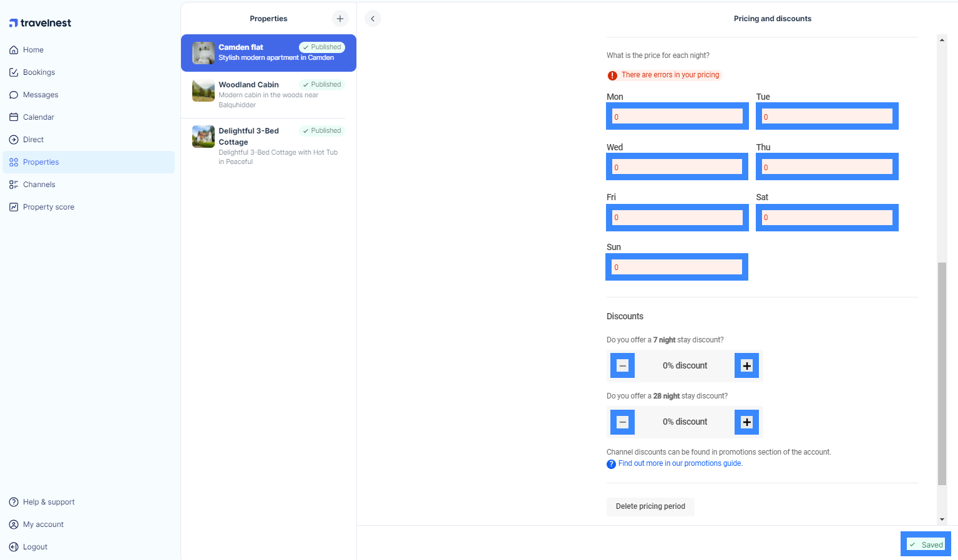Decrease the 28 night stay discount
Image resolution: width=958 pixels, height=560 pixels.
tap(622, 422)
